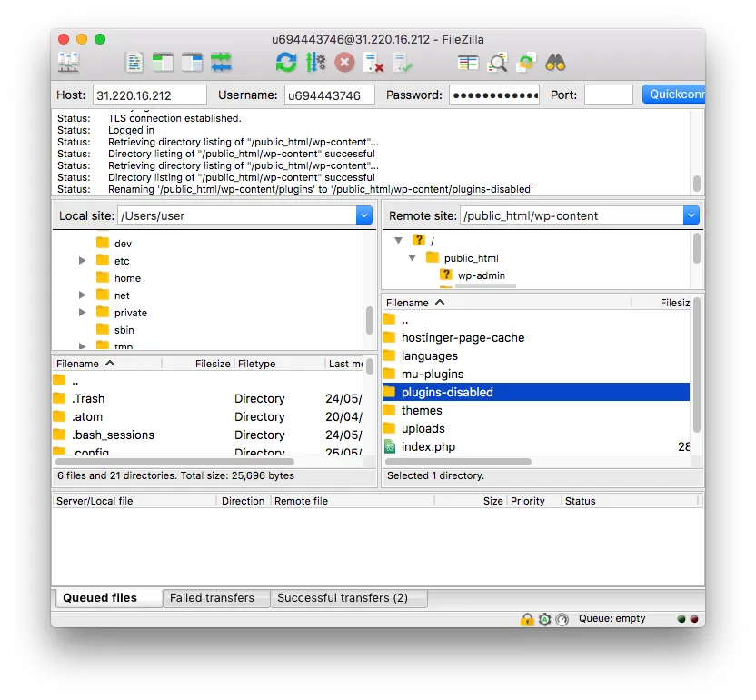Viewport: 756px width, 700px height.
Task: Toggle processing of the transfer queue
Action: 315,63
